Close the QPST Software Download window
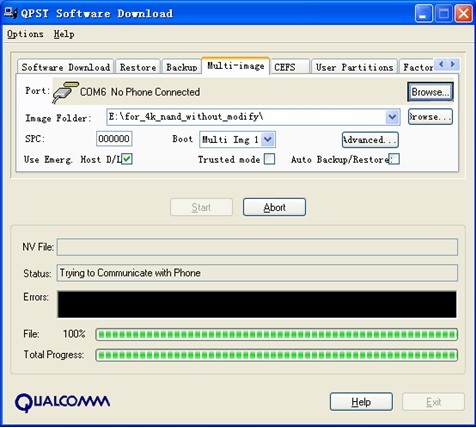This screenshot has width=476, height=428. 464,14
